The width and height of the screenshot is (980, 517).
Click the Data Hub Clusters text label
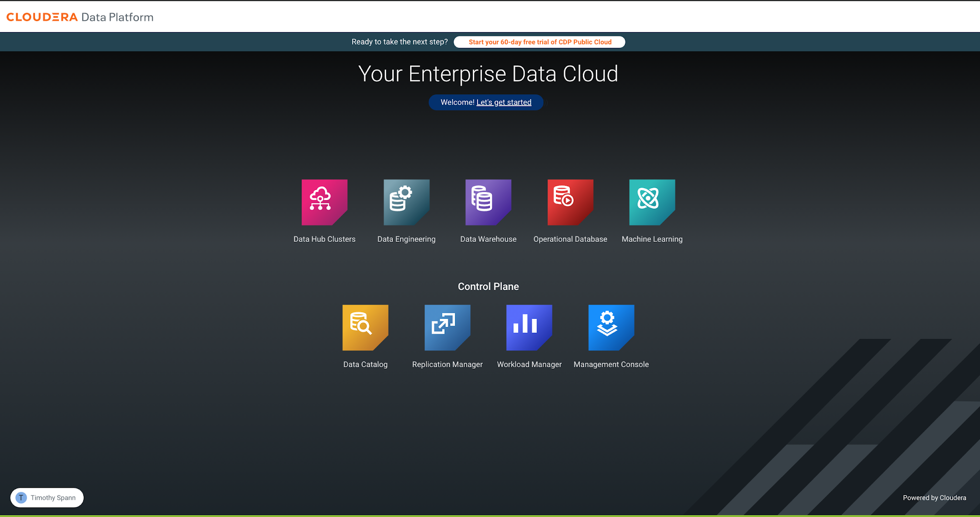click(x=324, y=239)
